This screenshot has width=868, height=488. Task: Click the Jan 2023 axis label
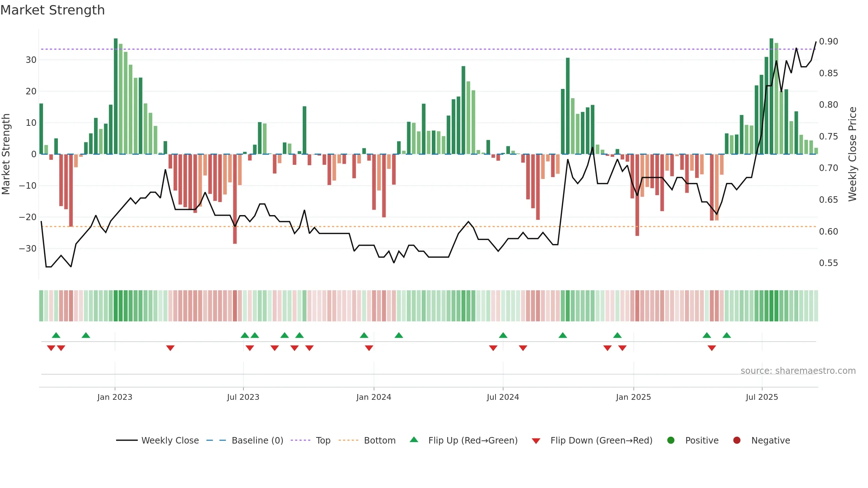point(115,397)
